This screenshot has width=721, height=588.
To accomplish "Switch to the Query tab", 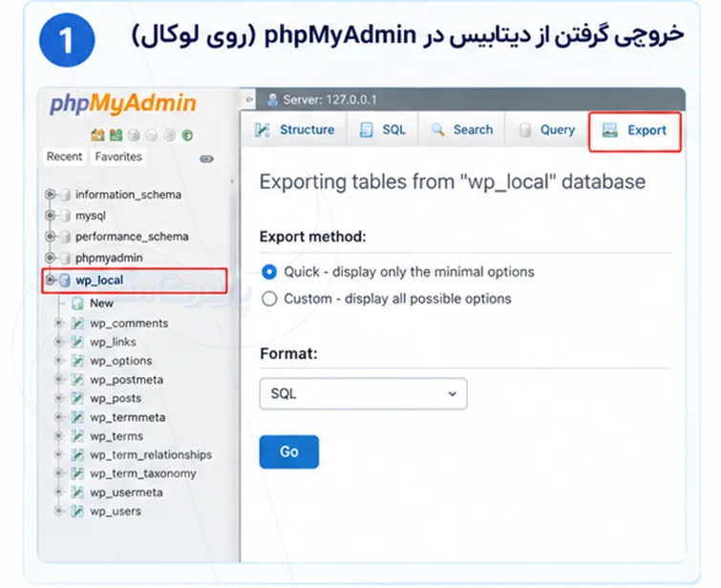I will pos(547,130).
